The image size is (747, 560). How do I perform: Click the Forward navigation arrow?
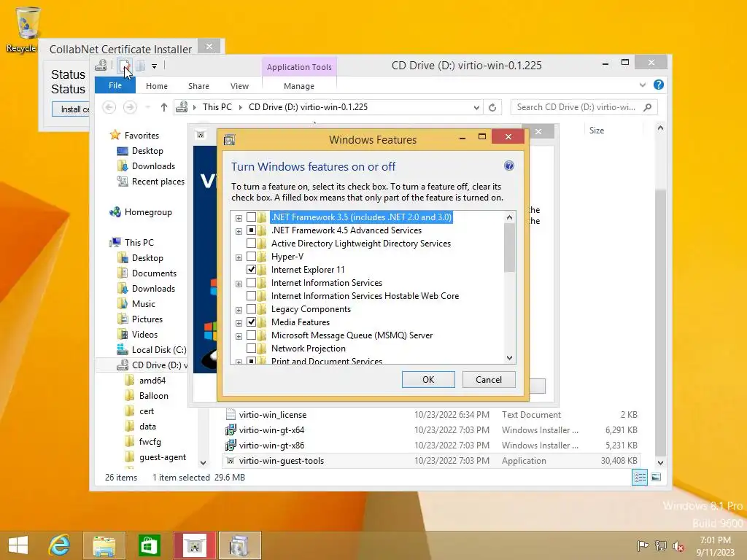pos(130,108)
